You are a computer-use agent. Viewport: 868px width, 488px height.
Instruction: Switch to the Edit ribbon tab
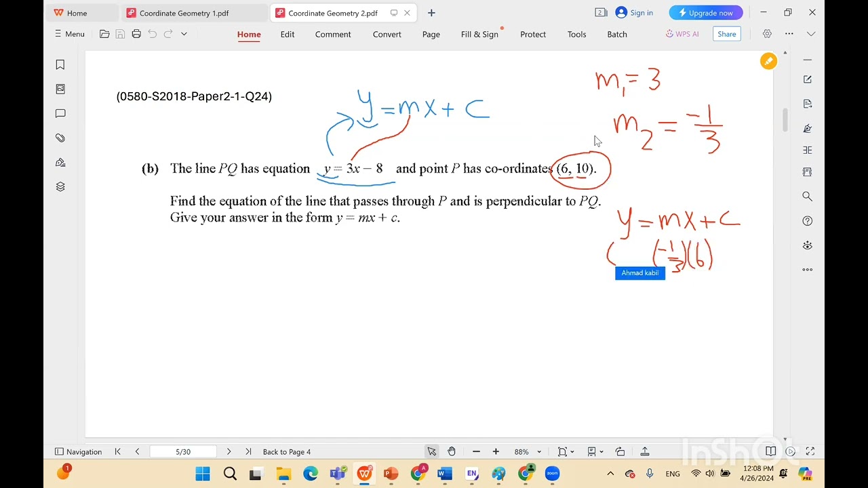(288, 34)
